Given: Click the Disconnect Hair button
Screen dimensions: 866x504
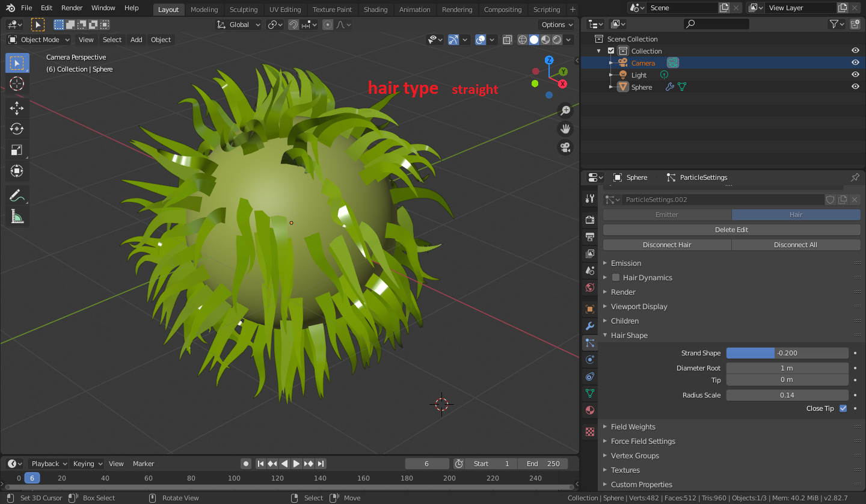Looking at the screenshot, I should point(667,245).
